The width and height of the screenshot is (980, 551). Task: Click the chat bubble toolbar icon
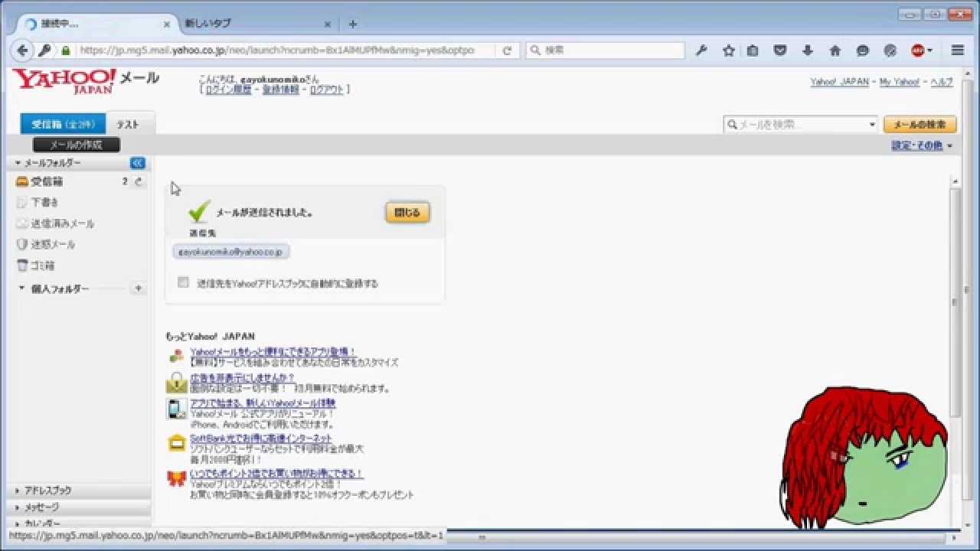(863, 51)
